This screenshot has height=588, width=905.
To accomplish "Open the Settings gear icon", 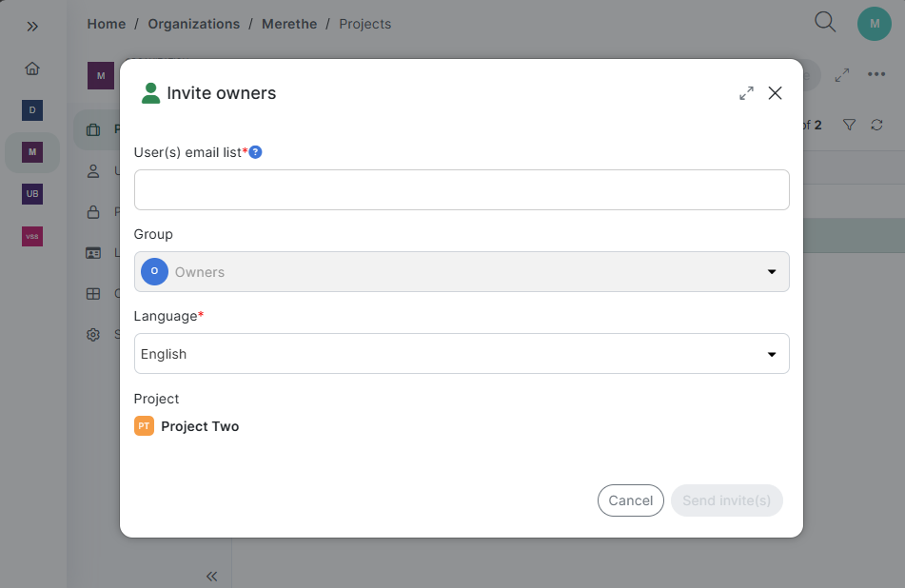I will point(93,335).
